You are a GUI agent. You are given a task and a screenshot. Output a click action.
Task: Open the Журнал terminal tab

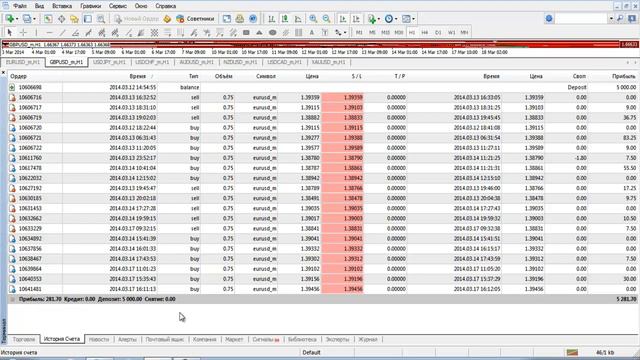(368, 339)
